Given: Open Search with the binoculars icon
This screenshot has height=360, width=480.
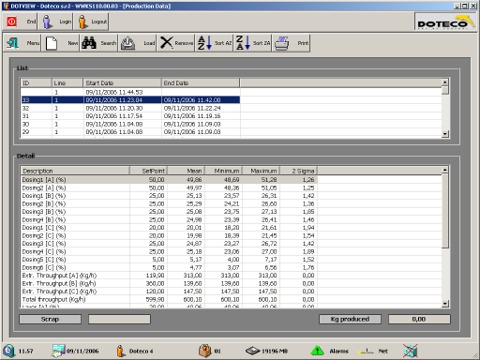Looking at the screenshot, I should (89, 43).
